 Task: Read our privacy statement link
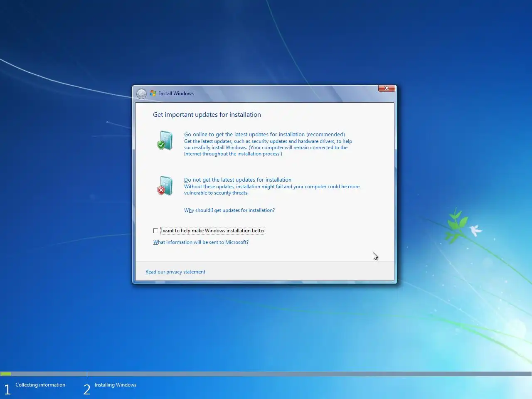[x=175, y=272]
